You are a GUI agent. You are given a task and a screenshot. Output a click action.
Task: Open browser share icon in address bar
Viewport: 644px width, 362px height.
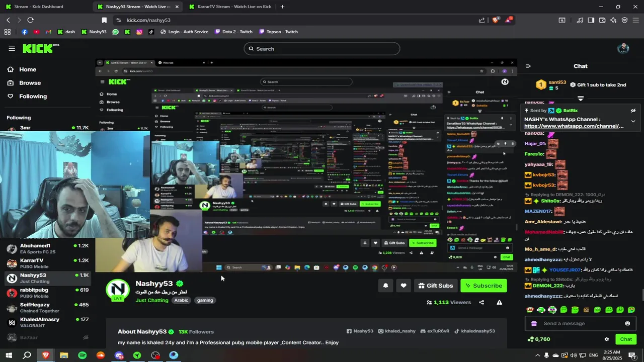(482, 20)
